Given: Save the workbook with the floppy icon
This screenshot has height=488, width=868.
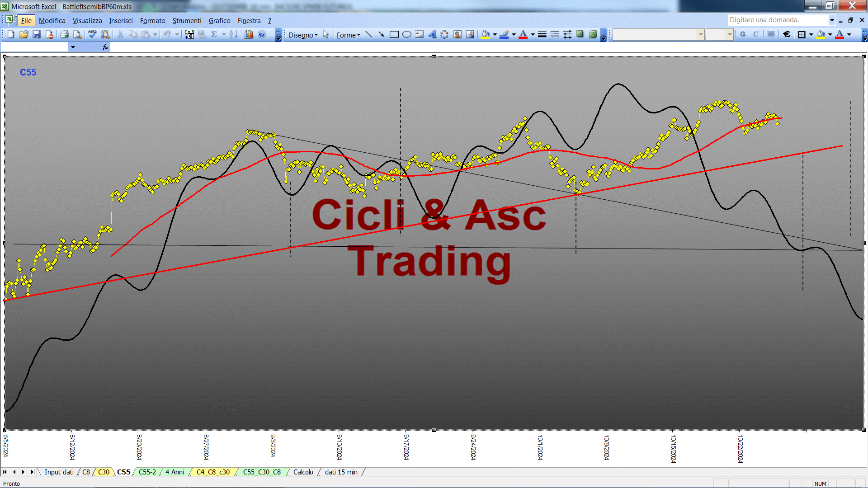Looking at the screenshot, I should tap(37, 34).
